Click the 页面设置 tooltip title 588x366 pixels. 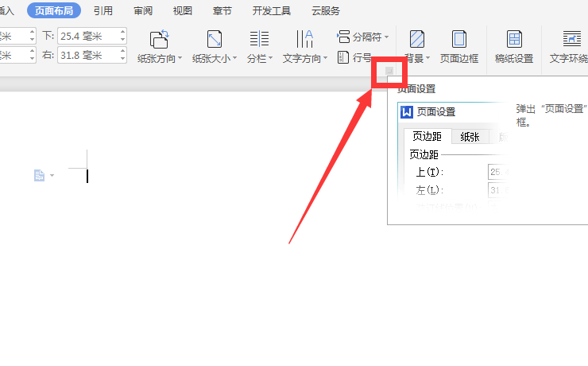(416, 89)
